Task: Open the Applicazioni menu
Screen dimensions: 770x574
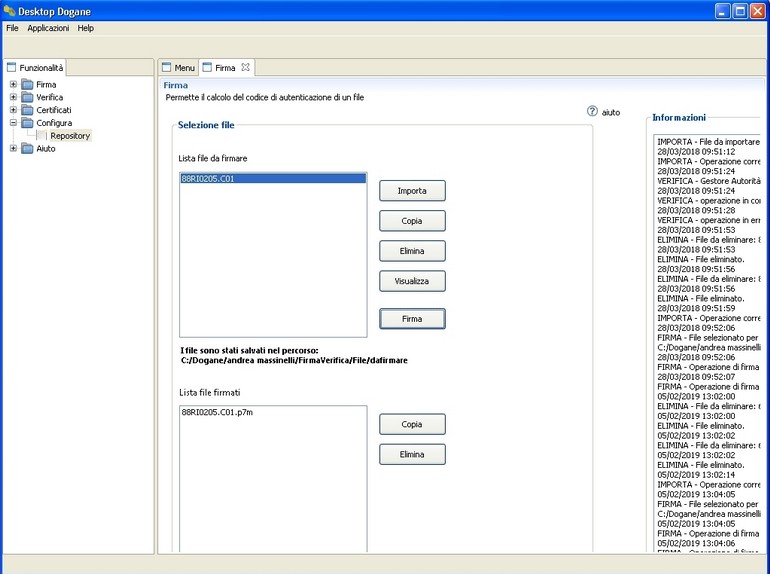Action: [x=48, y=28]
